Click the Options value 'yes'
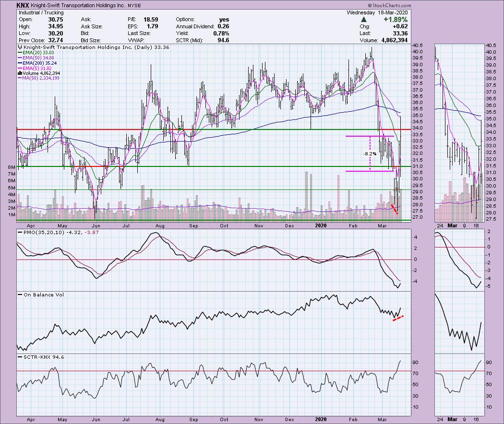 point(224,19)
